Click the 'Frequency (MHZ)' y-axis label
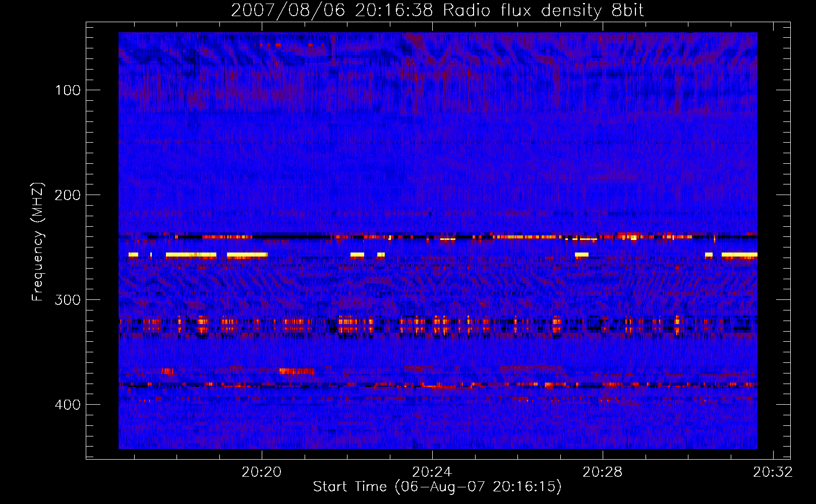Screen dimensions: 816x504 [38, 242]
